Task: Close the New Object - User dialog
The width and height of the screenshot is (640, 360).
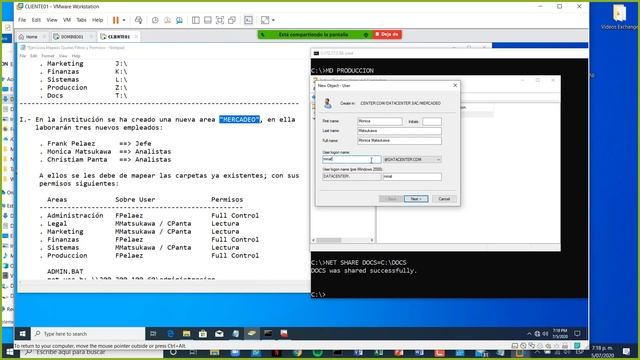Action: click(x=455, y=85)
